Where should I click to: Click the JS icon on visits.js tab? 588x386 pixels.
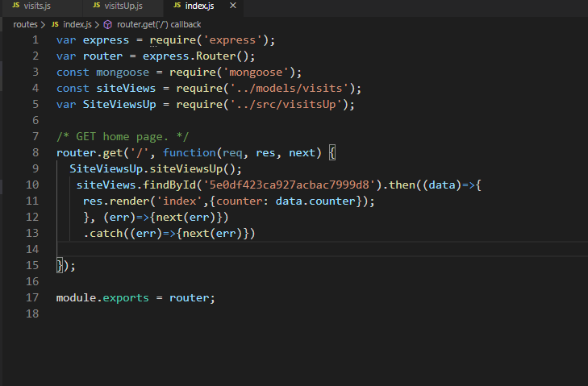point(16,6)
